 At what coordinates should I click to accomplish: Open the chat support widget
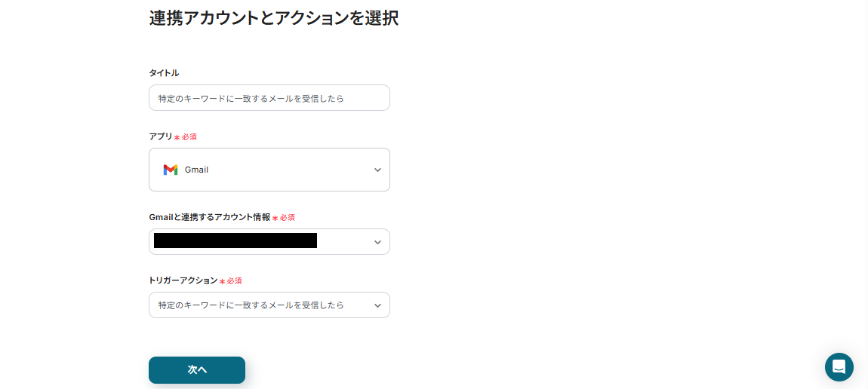point(839,367)
